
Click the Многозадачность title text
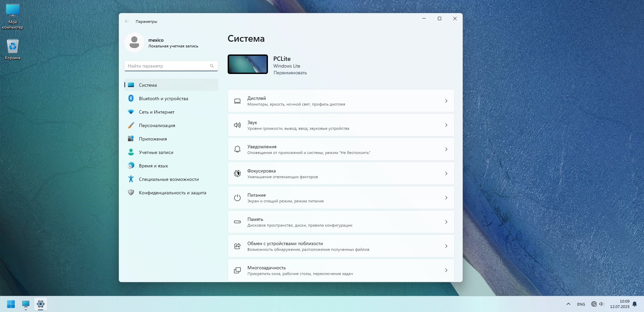click(x=267, y=268)
